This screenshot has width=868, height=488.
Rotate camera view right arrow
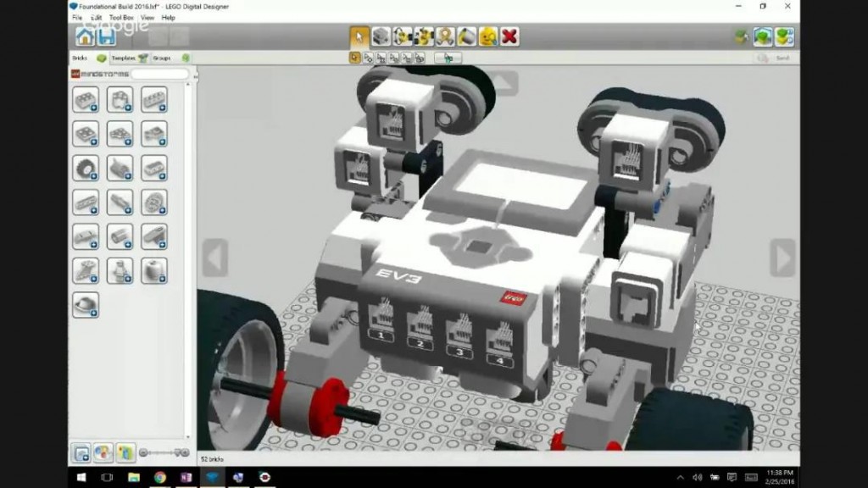coord(782,258)
